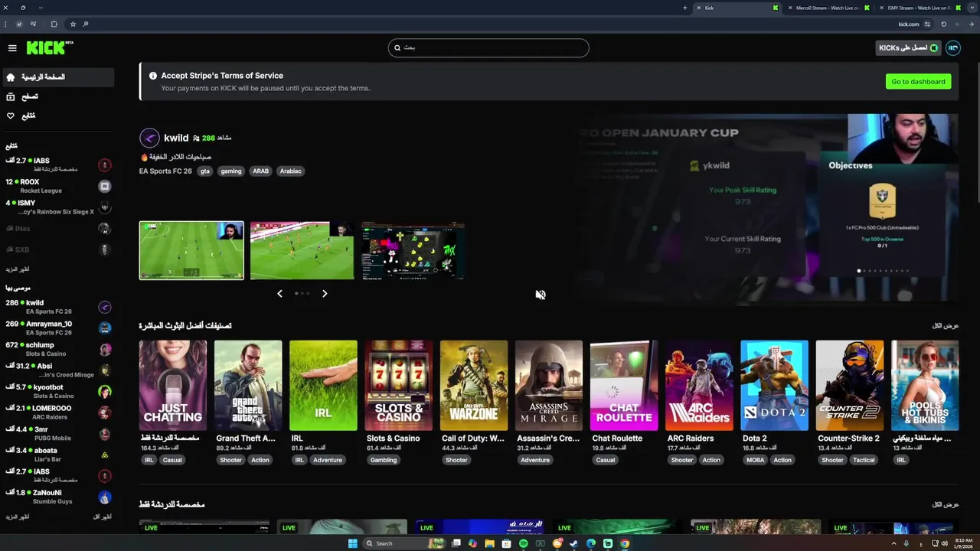Open Assassin's Creed Mirage category card
Viewport: 980px width, 551px height.
point(549,386)
